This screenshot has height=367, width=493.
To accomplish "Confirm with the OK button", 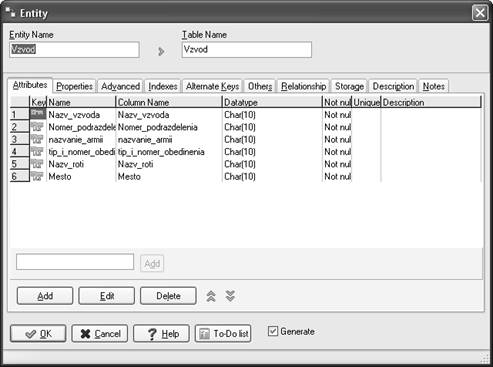I will click(x=38, y=334).
